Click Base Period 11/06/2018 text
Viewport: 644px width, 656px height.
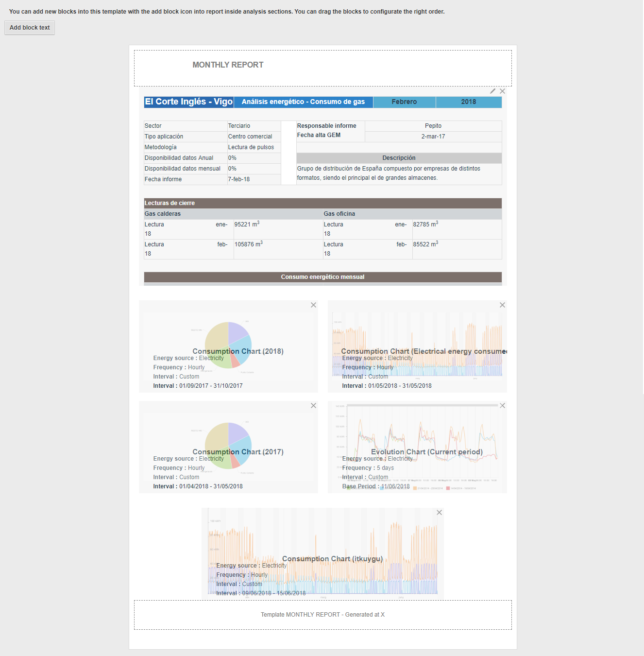point(376,486)
